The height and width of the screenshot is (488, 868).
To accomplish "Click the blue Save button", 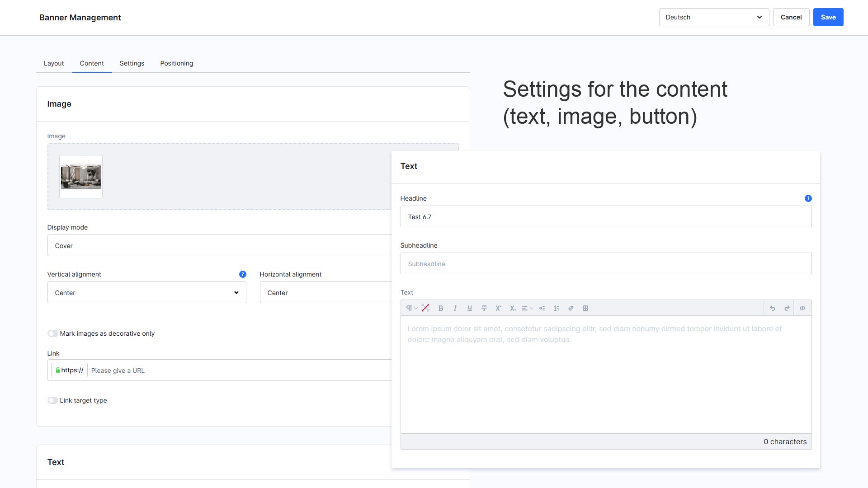I will [828, 17].
